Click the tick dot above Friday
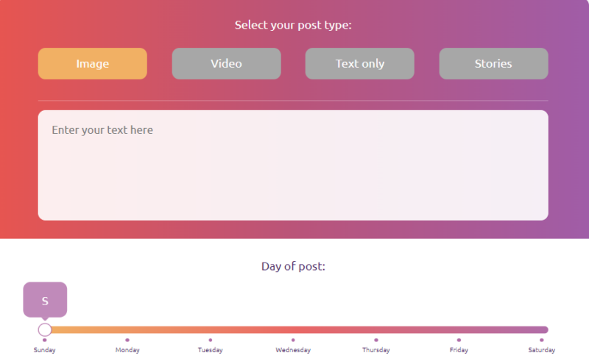This screenshot has width=589, height=364. [459, 340]
